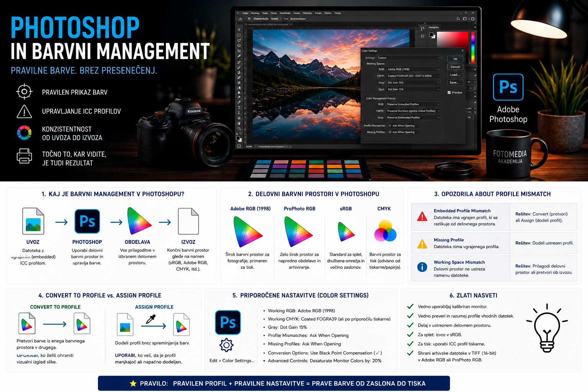Toggle the Preview checkbox in Color Settings
The width and height of the screenshot is (588, 392).
tap(449, 92)
